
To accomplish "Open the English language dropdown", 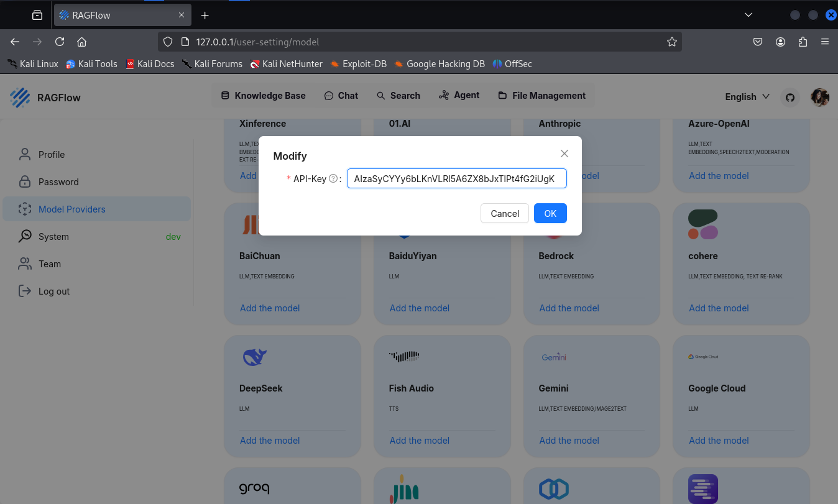I will [x=747, y=96].
